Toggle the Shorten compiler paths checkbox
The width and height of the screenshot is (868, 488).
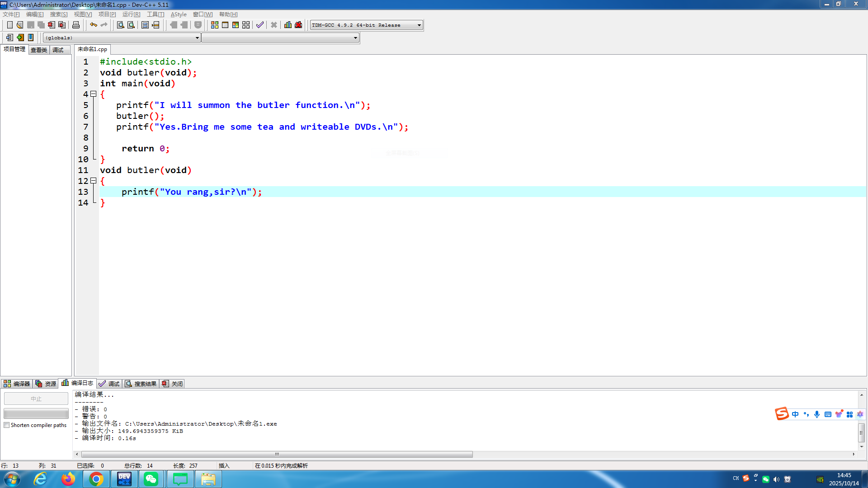click(7, 425)
